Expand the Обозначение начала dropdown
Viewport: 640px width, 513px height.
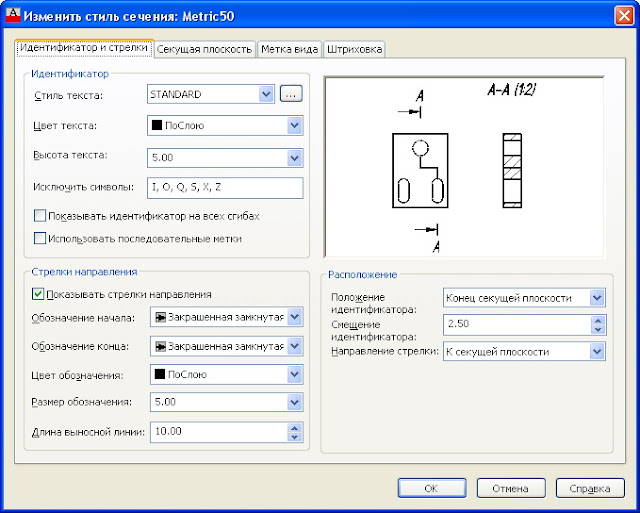point(294,317)
